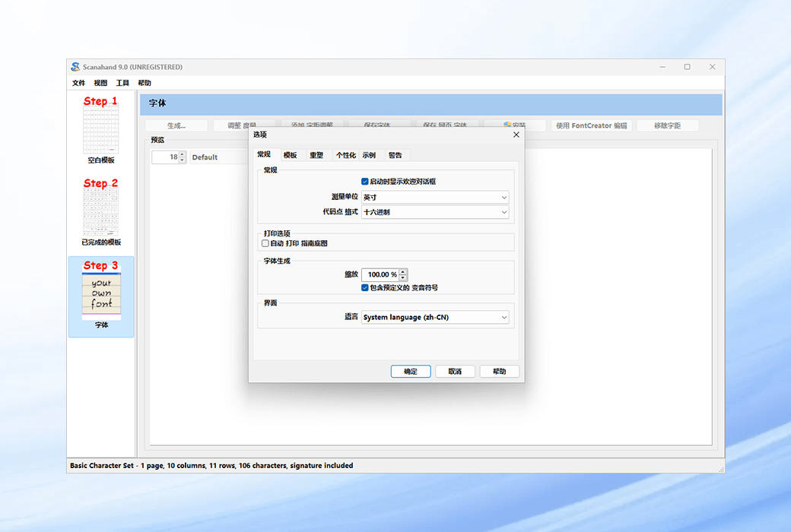This screenshot has width=791, height=532.
Task: Close the 选项 dialog
Action: coord(516,135)
